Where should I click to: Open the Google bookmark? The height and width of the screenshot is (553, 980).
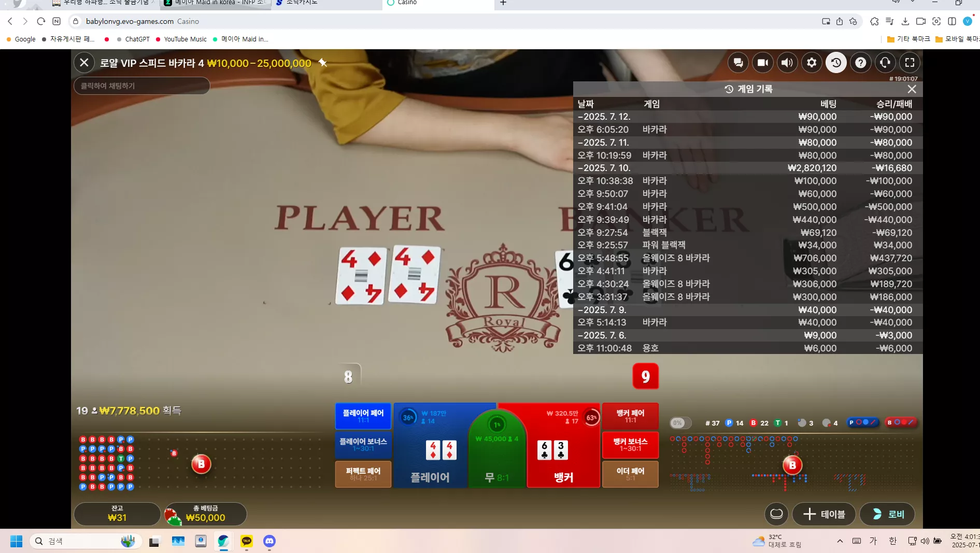click(21, 39)
